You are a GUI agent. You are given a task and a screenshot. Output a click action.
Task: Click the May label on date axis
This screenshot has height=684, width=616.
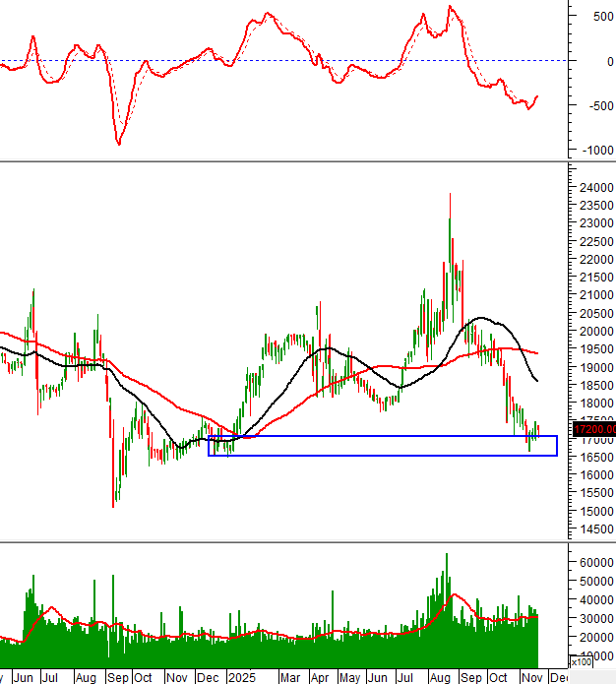tap(349, 677)
